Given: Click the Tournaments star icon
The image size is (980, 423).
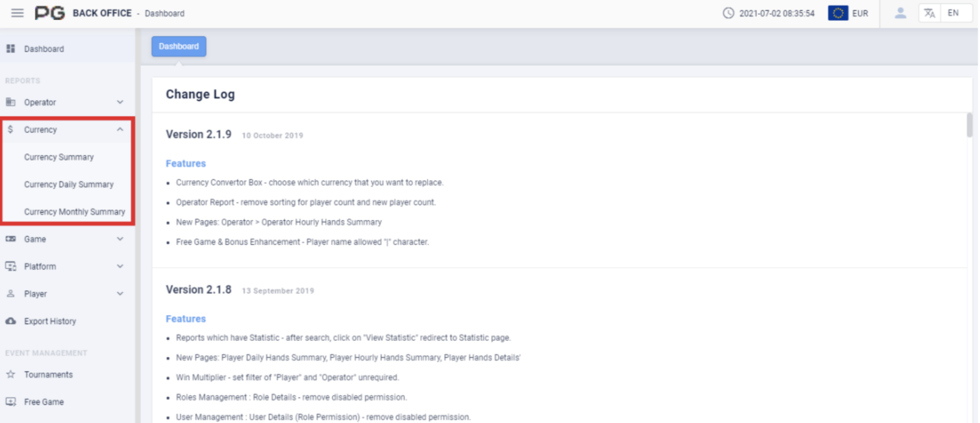Looking at the screenshot, I should click(x=11, y=374).
